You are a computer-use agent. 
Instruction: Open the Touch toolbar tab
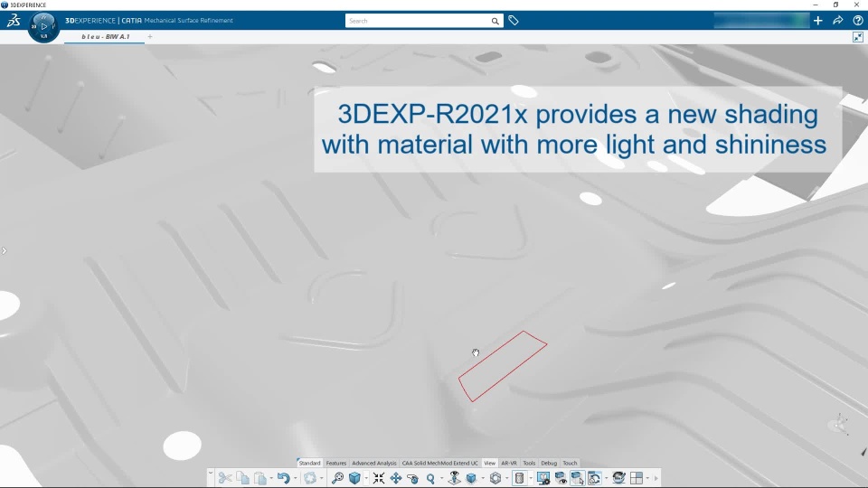point(570,463)
